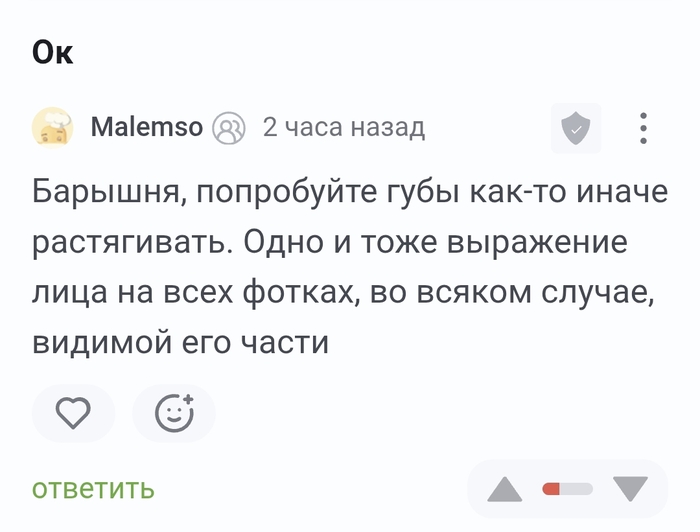This screenshot has width=700, height=532.
Task: Open the Malemso username link
Action: pos(147,128)
